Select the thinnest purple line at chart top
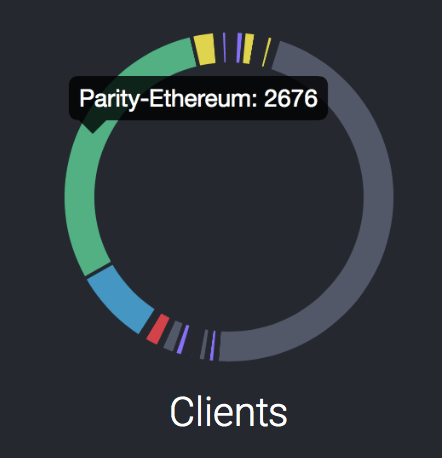The image size is (442, 458). (225, 47)
